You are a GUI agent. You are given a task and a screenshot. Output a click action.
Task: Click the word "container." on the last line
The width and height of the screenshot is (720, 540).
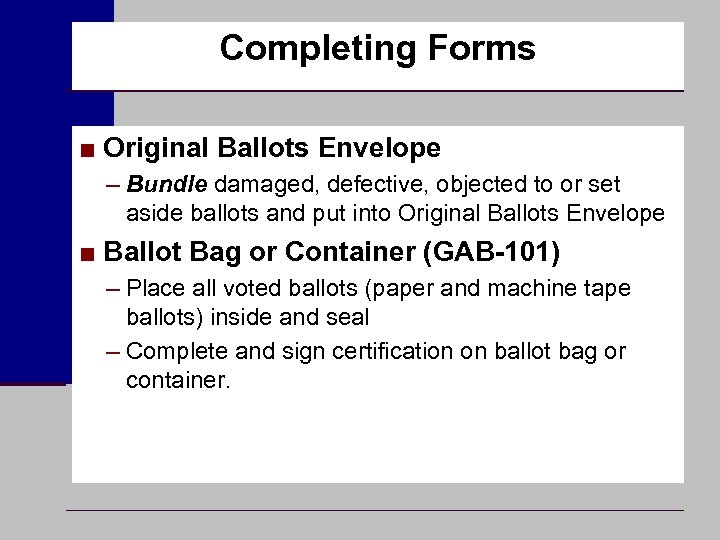pos(178,380)
